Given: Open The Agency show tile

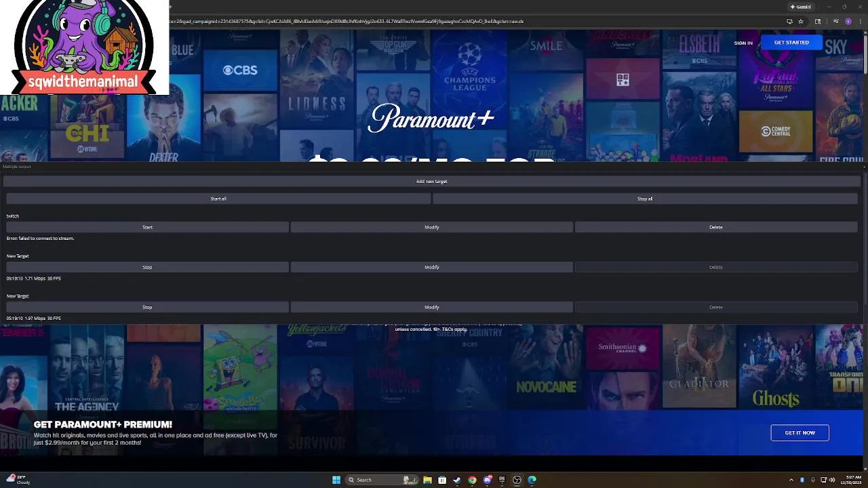Looking at the screenshot, I should pyautogui.click(x=87, y=369).
